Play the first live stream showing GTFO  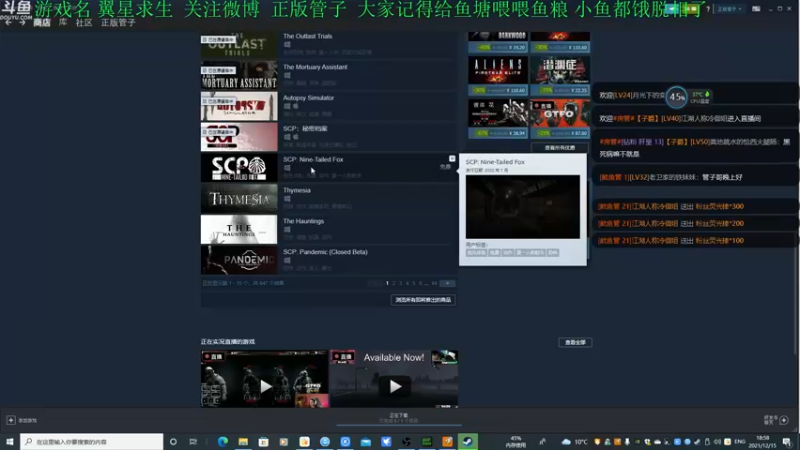click(x=264, y=379)
